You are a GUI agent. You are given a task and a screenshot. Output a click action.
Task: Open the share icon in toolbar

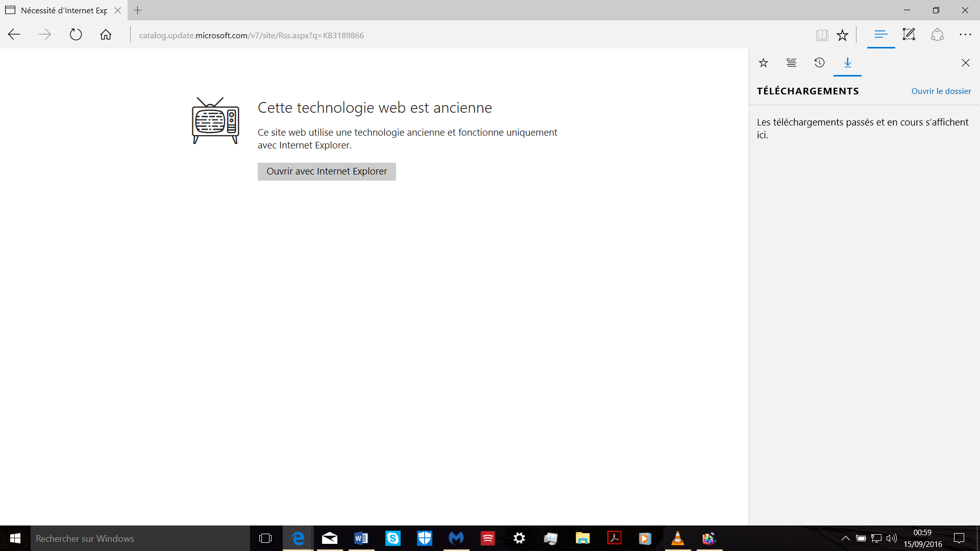point(937,35)
